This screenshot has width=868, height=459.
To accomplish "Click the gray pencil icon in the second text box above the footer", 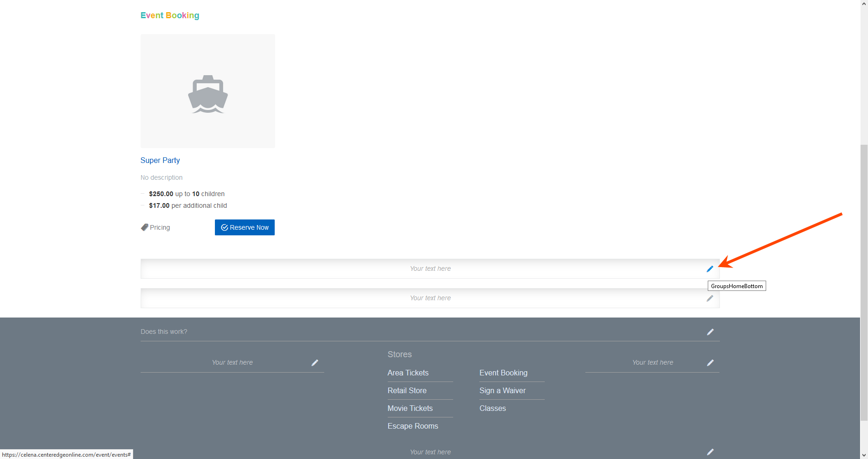I will click(x=710, y=298).
